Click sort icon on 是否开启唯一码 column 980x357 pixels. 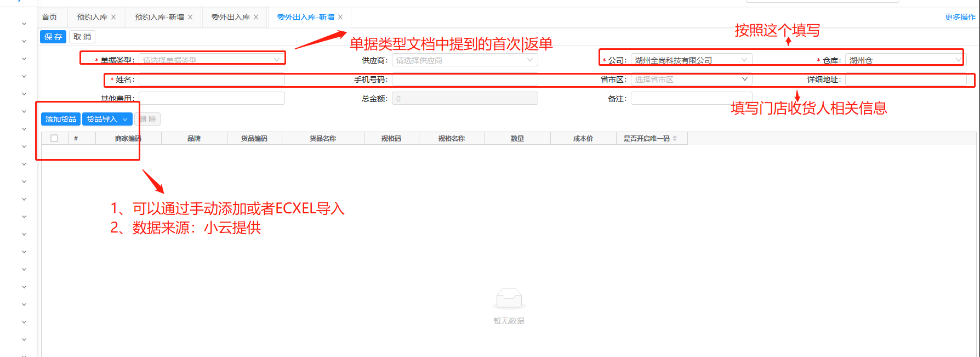(675, 139)
